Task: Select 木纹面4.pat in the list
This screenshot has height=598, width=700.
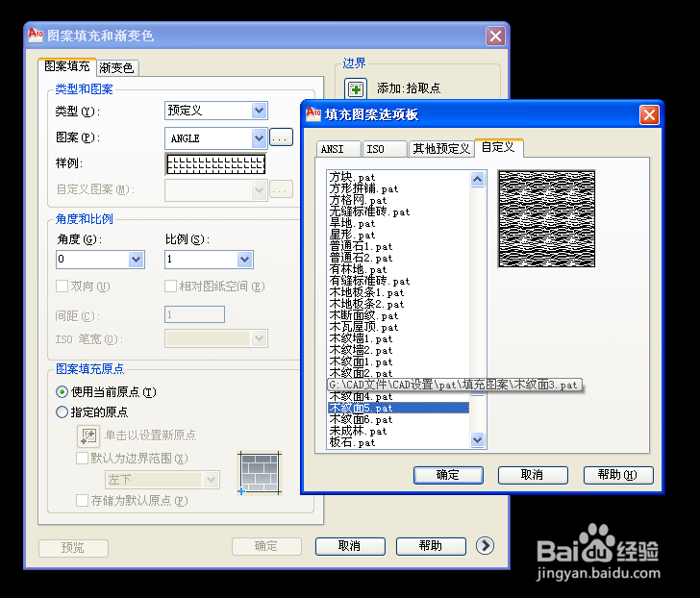Action: click(x=361, y=396)
